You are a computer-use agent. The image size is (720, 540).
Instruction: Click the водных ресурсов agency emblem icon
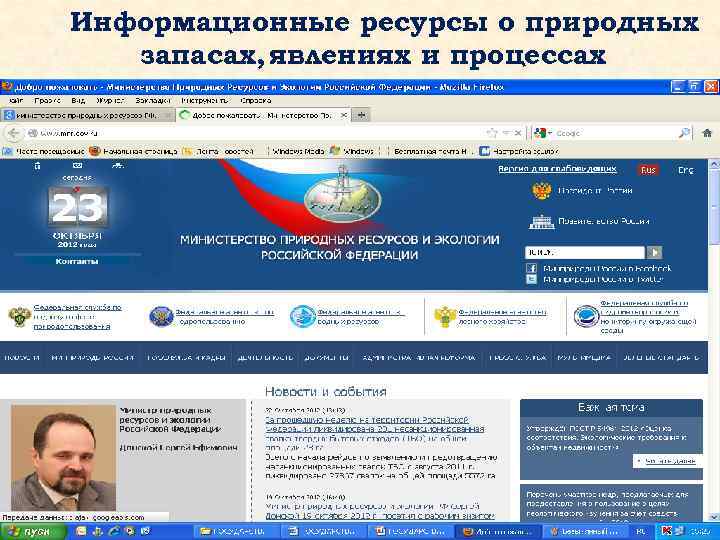tap(303, 316)
